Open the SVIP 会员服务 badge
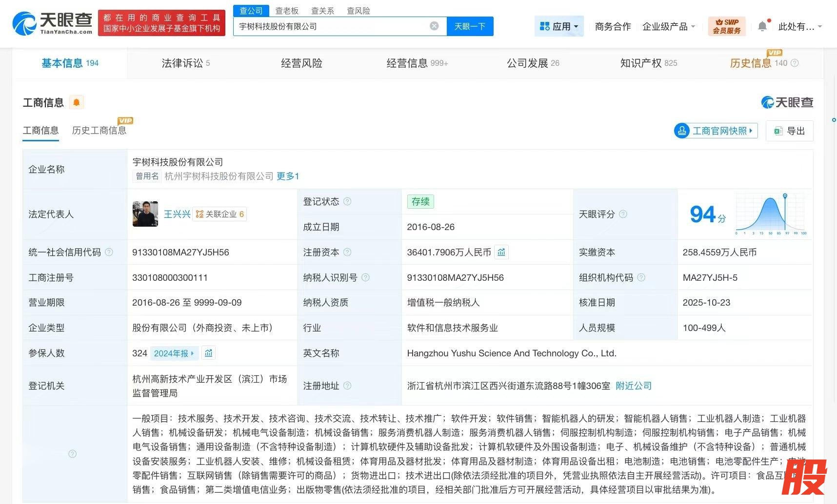Screen dimensions: 837x504 point(726,26)
